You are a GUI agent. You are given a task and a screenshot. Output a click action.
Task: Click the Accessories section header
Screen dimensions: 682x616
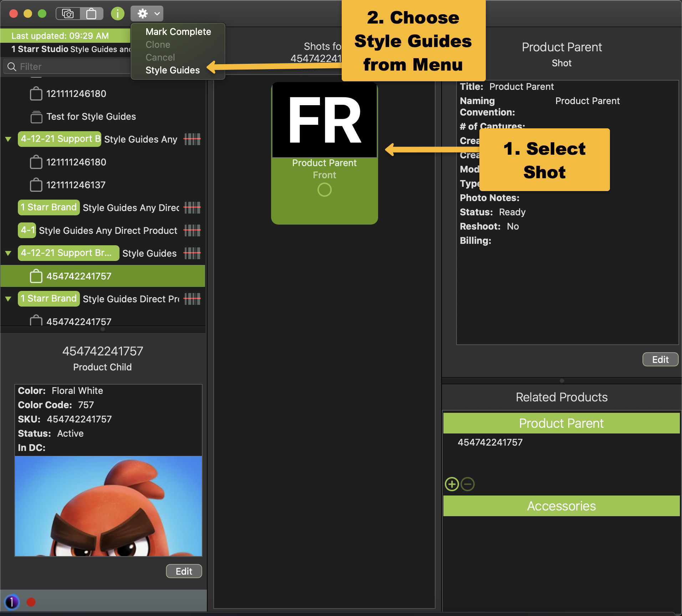[561, 506]
